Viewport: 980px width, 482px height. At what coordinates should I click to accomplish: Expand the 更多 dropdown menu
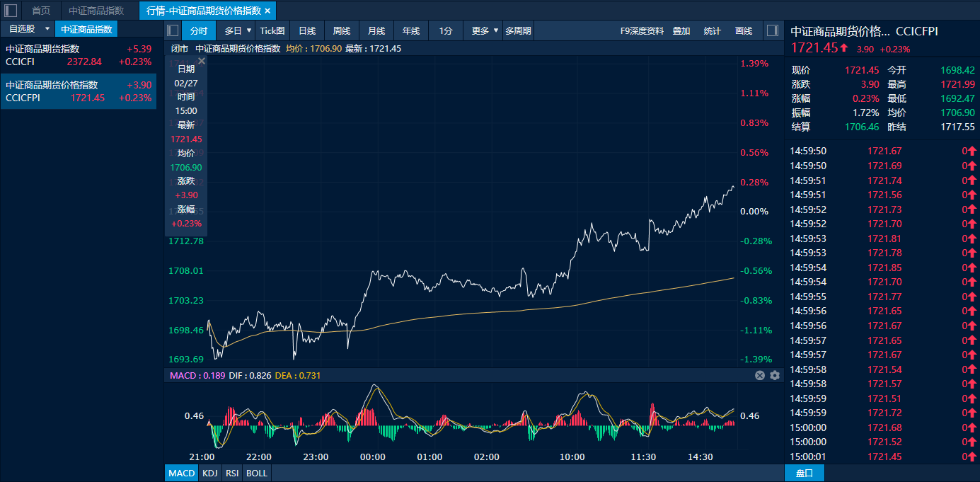(496, 30)
